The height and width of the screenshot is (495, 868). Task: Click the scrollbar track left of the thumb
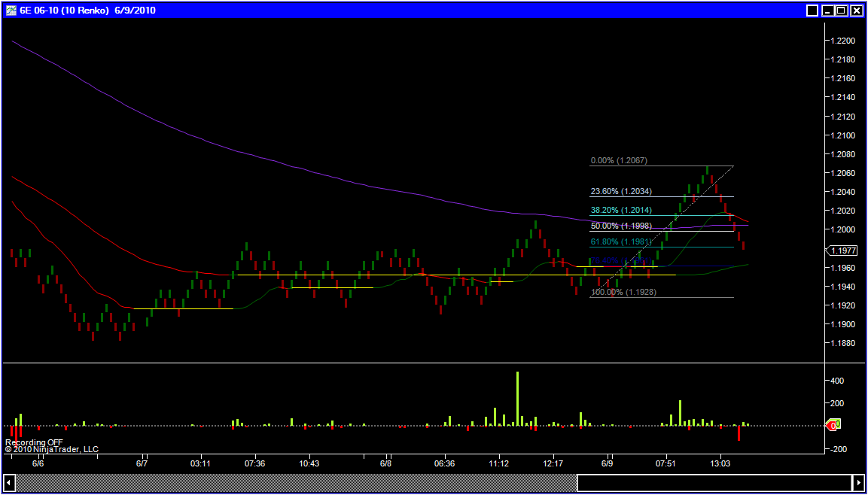(x=297, y=483)
